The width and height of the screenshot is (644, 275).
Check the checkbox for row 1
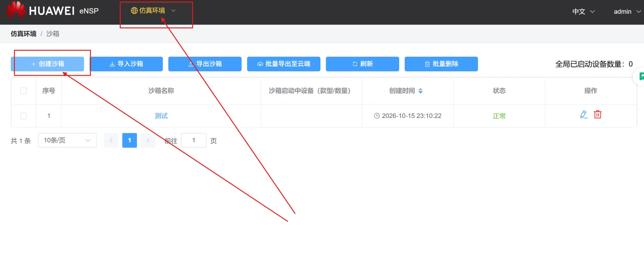[23, 116]
